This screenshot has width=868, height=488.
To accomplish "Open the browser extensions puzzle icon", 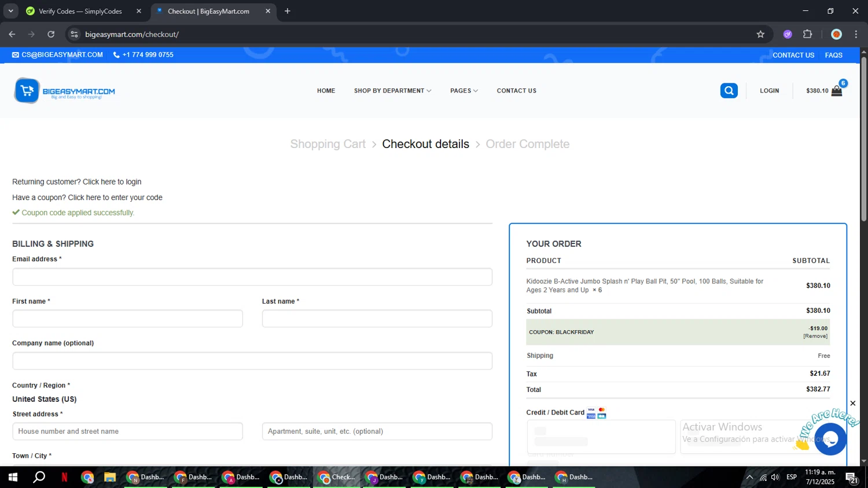I will (x=808, y=34).
